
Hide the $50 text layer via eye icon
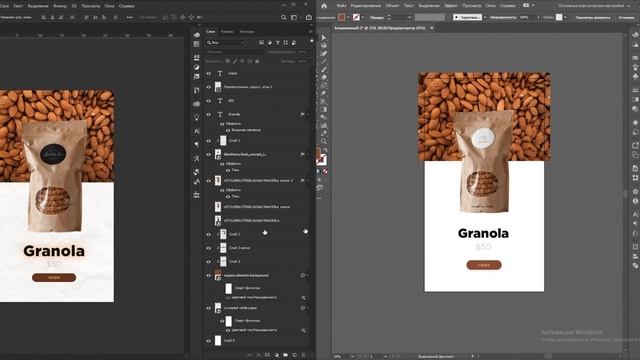point(209,100)
